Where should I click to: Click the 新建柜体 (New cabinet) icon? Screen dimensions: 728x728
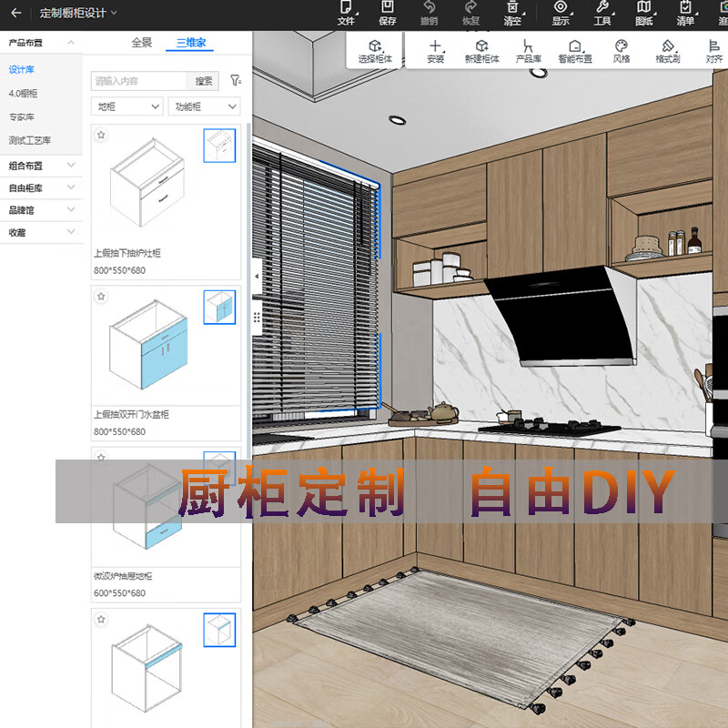point(481,51)
